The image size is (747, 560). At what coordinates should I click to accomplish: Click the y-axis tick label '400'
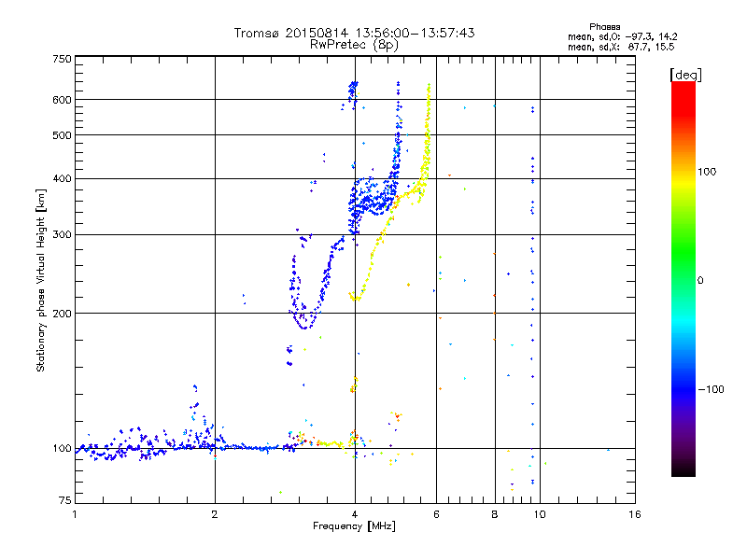(x=63, y=179)
